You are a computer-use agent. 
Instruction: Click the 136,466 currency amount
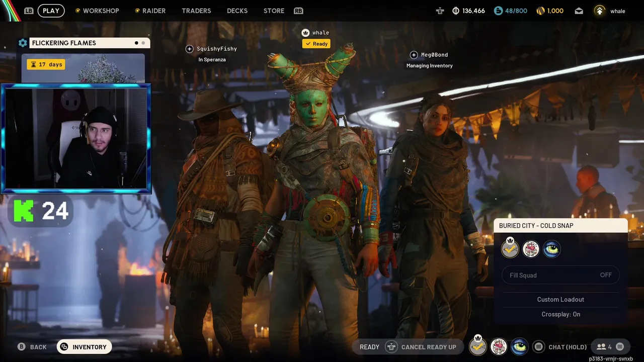pyautogui.click(x=473, y=11)
